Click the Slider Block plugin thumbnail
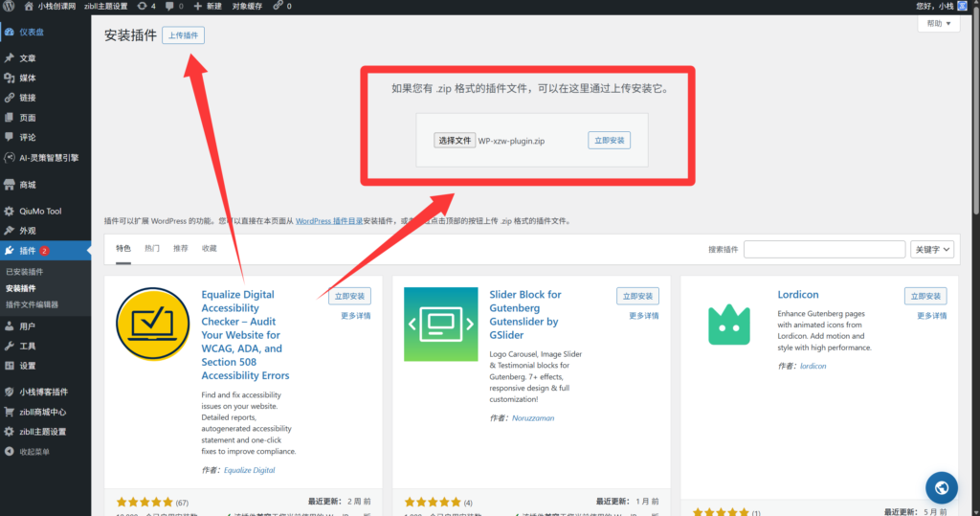 [x=440, y=324]
